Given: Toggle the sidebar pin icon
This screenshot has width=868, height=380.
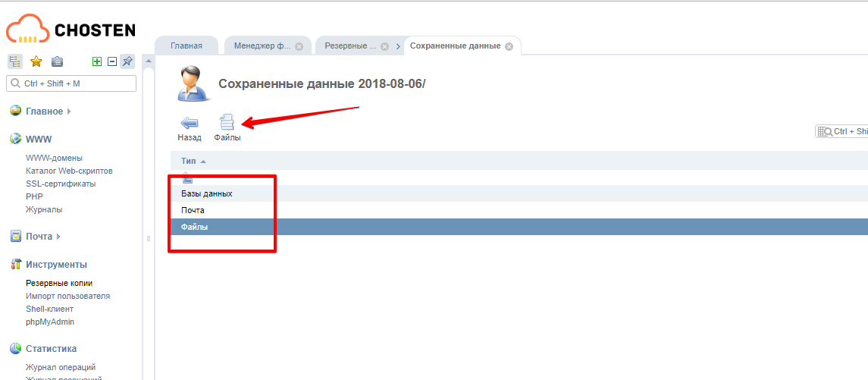Looking at the screenshot, I should [127, 61].
